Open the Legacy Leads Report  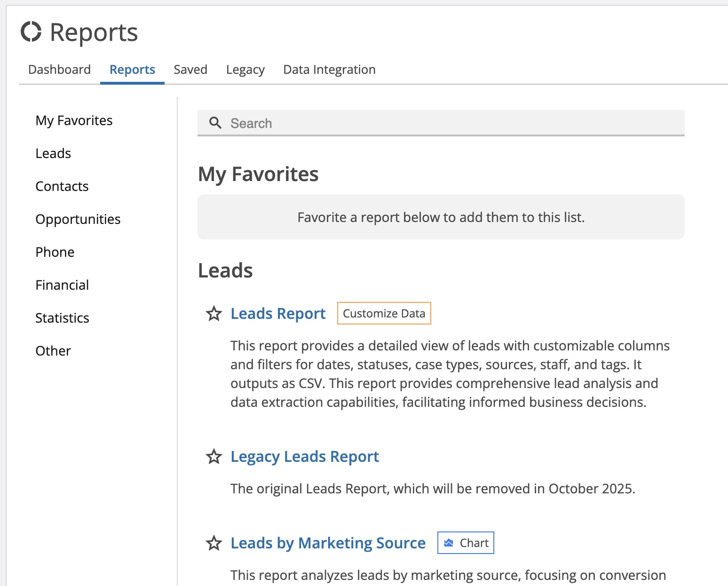tap(304, 456)
